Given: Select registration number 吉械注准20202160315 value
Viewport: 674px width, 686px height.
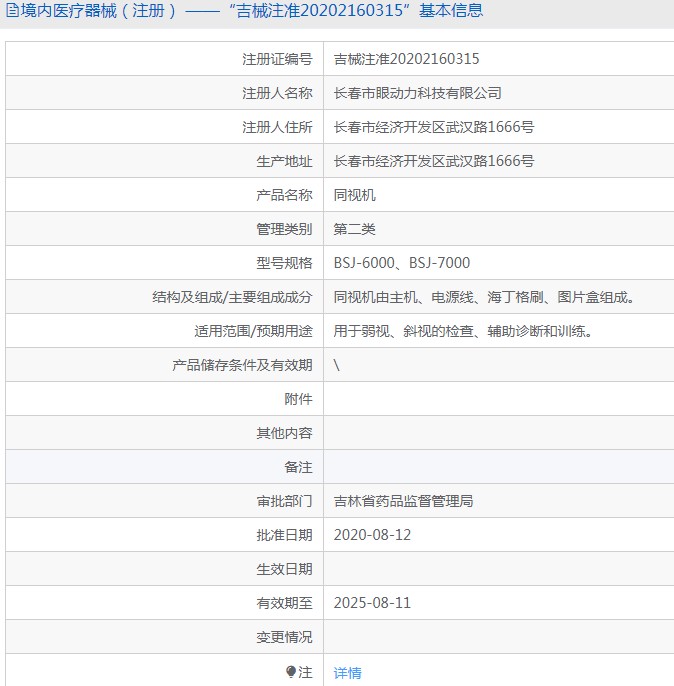Looking at the screenshot, I should tap(406, 59).
